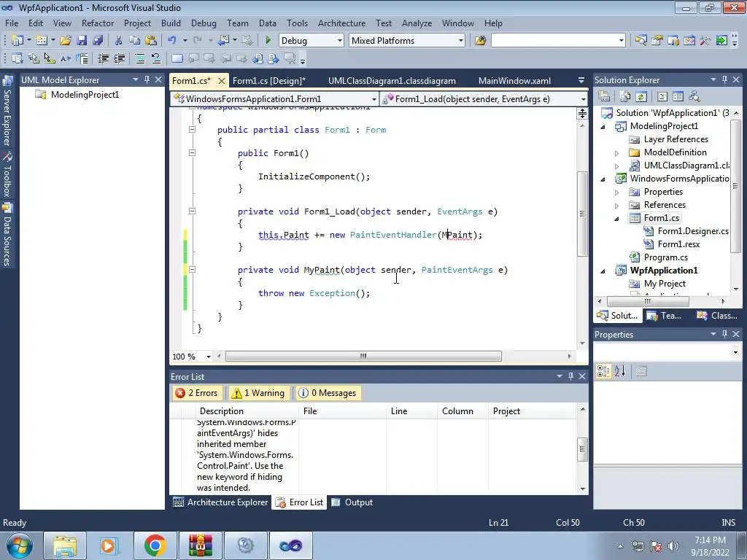This screenshot has height=560, width=747.
Task: Click the Add New Item toolbar icon
Action: click(x=42, y=41)
